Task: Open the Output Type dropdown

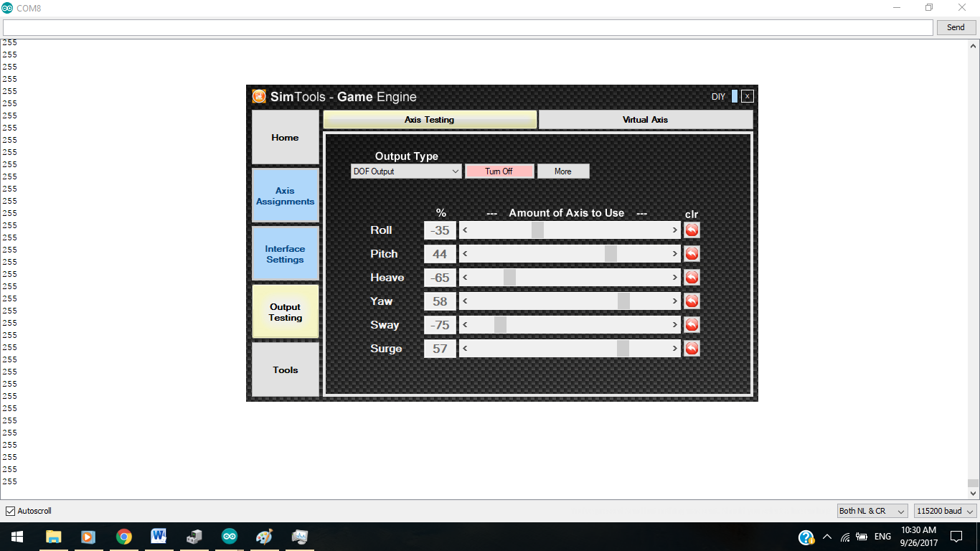Action: pos(407,171)
